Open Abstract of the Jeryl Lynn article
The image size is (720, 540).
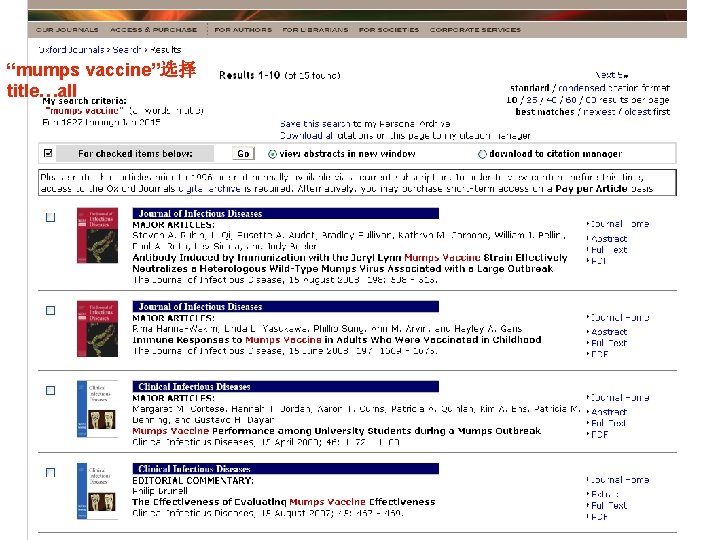(609, 239)
